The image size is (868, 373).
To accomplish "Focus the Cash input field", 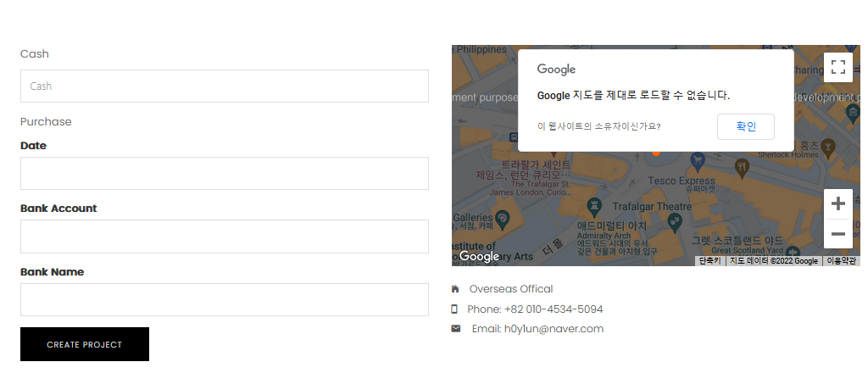I will pos(225,86).
